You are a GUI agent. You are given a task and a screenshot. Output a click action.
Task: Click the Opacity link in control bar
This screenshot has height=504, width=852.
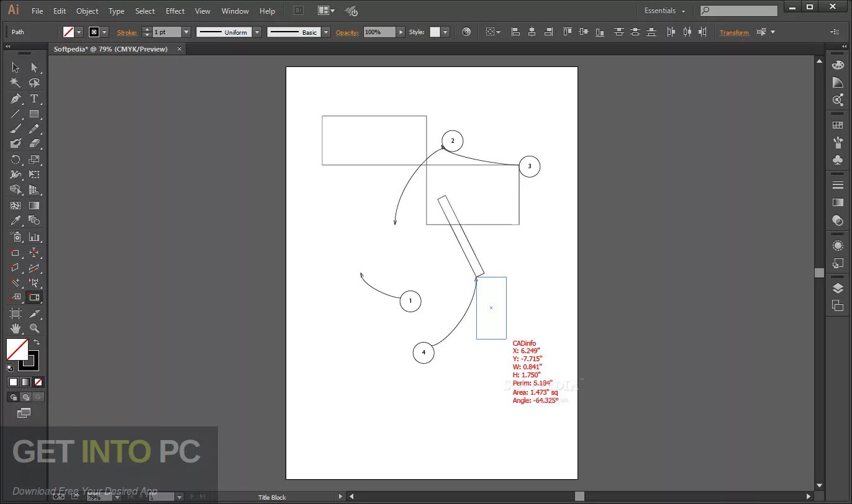pos(347,32)
